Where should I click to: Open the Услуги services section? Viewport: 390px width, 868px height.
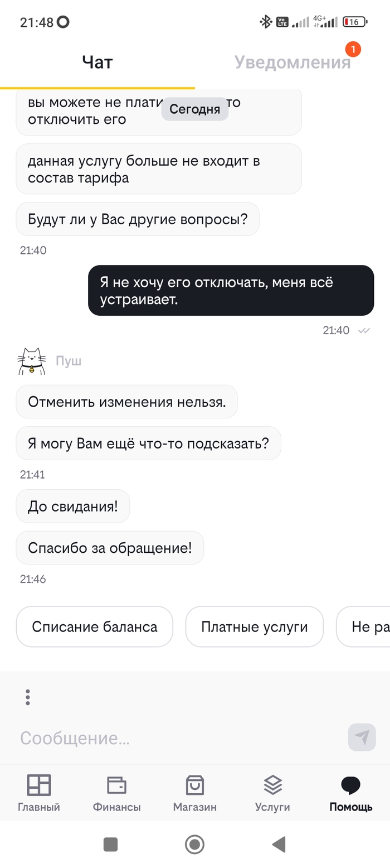tap(272, 792)
